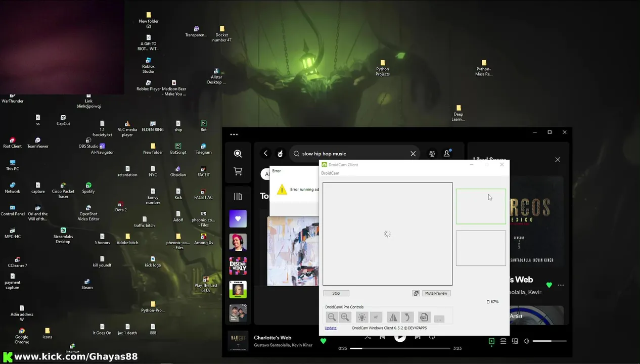Open Friend Activity people icon in Spotify
Screen dimensions: 640x364
[x=432, y=154]
